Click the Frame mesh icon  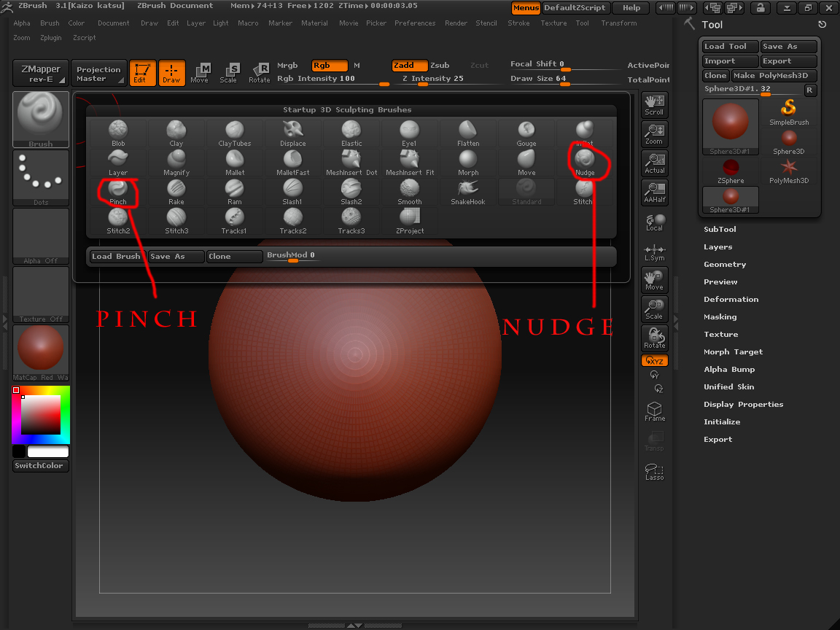tap(654, 411)
